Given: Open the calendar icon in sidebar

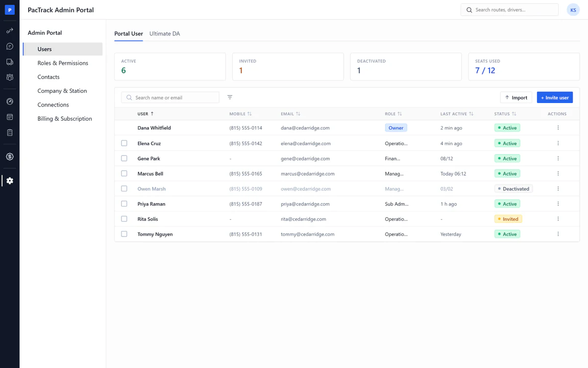Looking at the screenshot, I should coord(10,117).
